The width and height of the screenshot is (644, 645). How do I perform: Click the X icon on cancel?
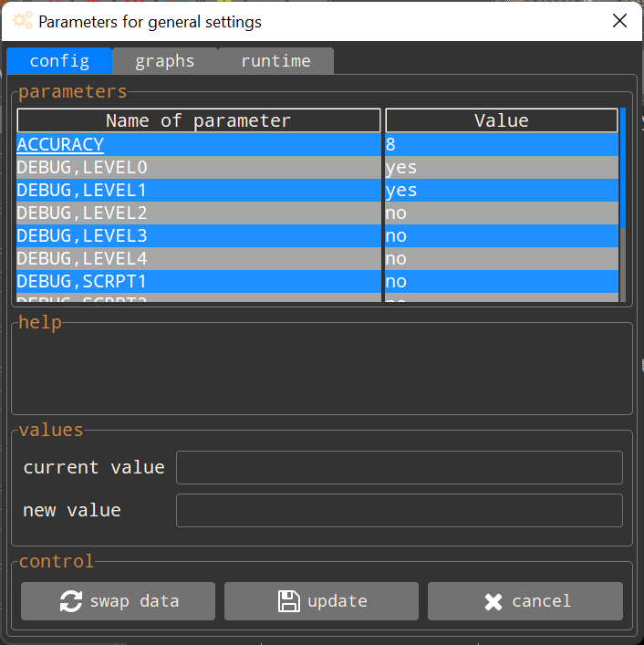coord(493,601)
